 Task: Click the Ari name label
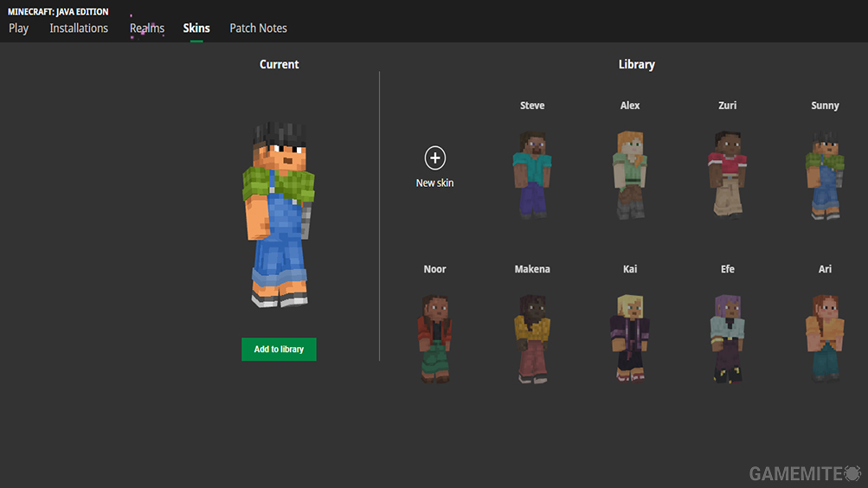pos(825,269)
